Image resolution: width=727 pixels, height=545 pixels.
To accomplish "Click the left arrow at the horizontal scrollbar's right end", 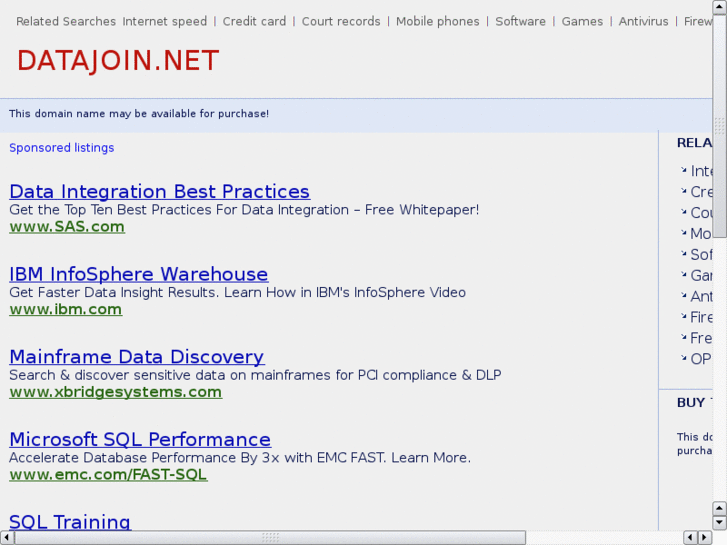I will [690, 538].
